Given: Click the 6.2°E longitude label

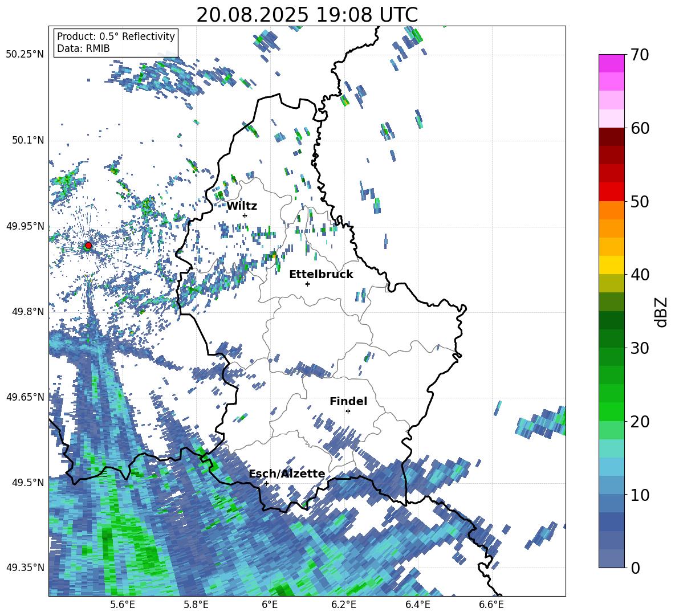Looking at the screenshot, I should [x=344, y=605].
